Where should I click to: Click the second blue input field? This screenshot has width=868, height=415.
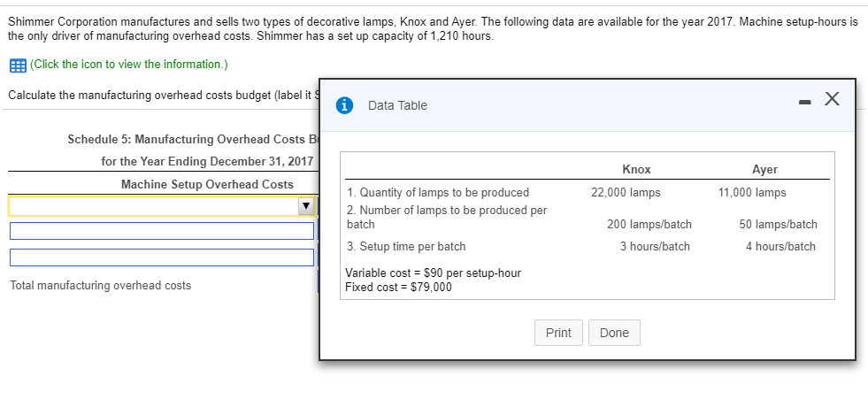[162, 231]
